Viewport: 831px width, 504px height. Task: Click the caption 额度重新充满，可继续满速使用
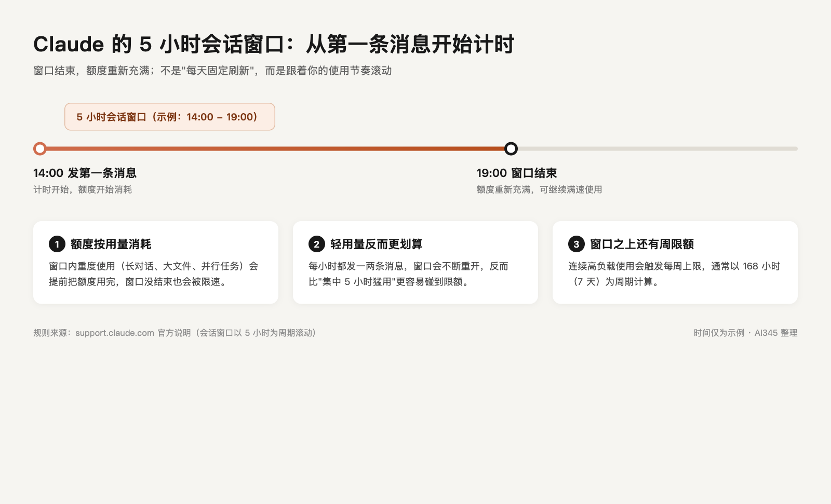[539, 189]
